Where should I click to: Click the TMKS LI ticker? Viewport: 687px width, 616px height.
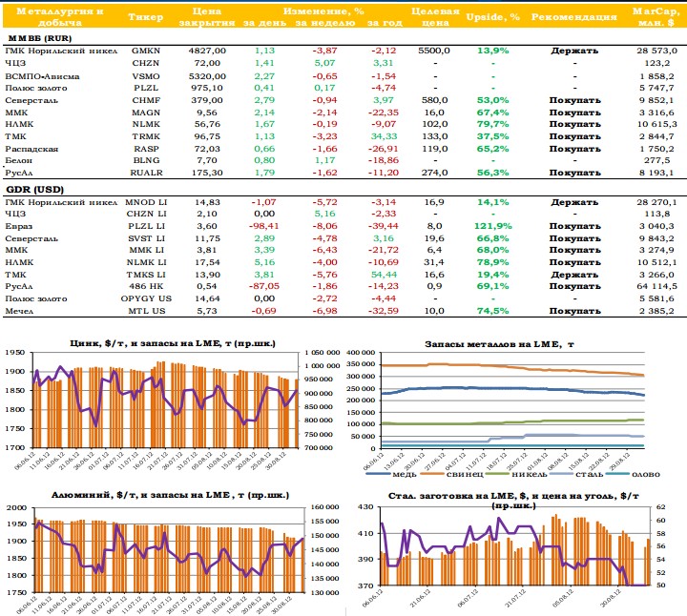(x=146, y=275)
